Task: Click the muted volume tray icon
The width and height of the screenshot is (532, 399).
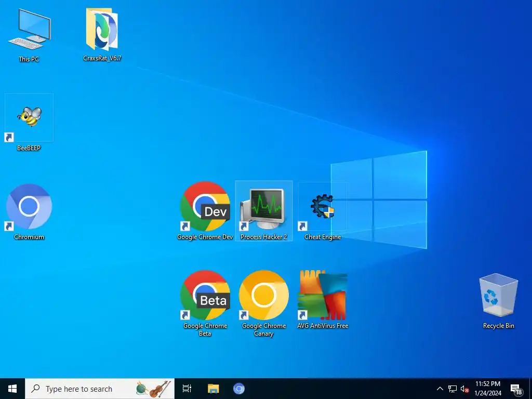Action: (464, 389)
